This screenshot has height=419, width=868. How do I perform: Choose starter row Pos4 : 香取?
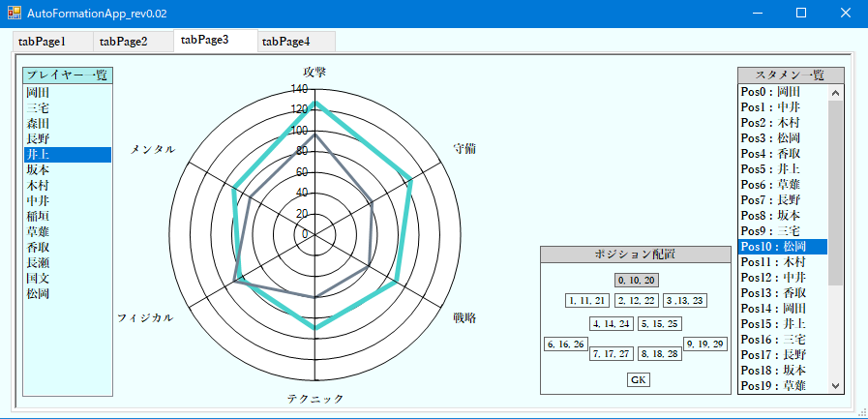point(783,153)
